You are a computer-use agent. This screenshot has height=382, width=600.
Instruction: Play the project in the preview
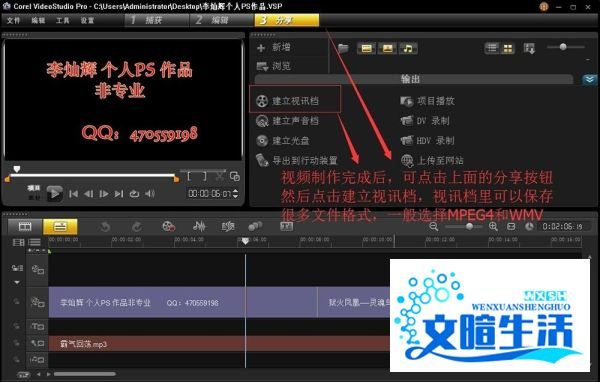(54, 193)
